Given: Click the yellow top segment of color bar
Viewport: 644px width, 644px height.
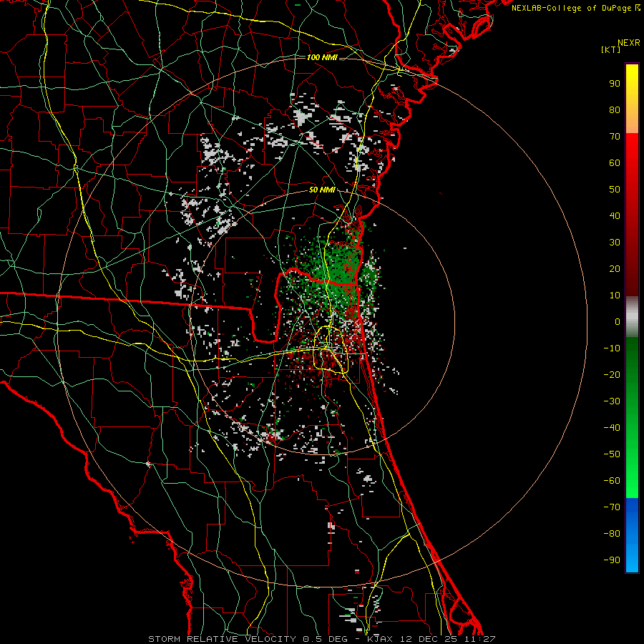Looking at the screenshot, I should coord(632,99).
